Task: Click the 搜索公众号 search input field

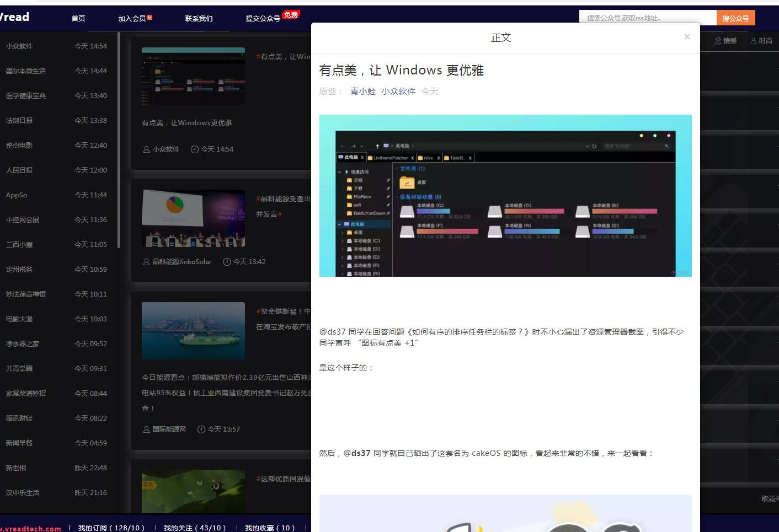Action: 647,18
